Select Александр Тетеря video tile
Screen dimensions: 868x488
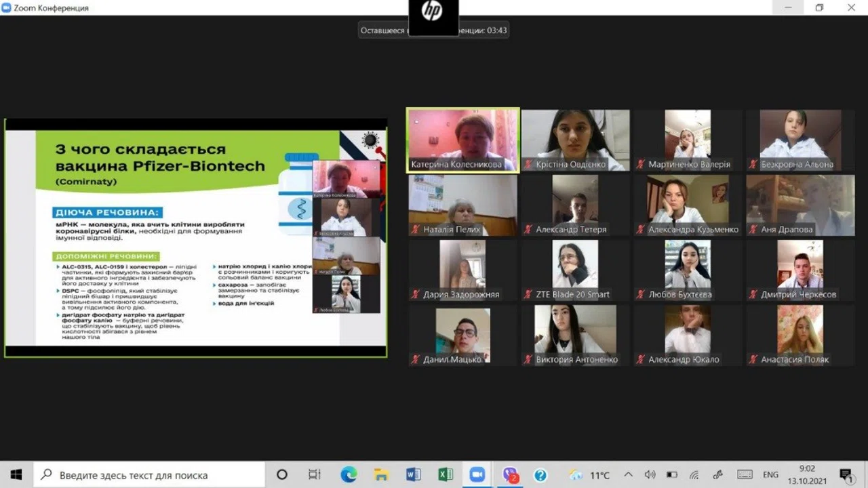pyautogui.click(x=575, y=205)
